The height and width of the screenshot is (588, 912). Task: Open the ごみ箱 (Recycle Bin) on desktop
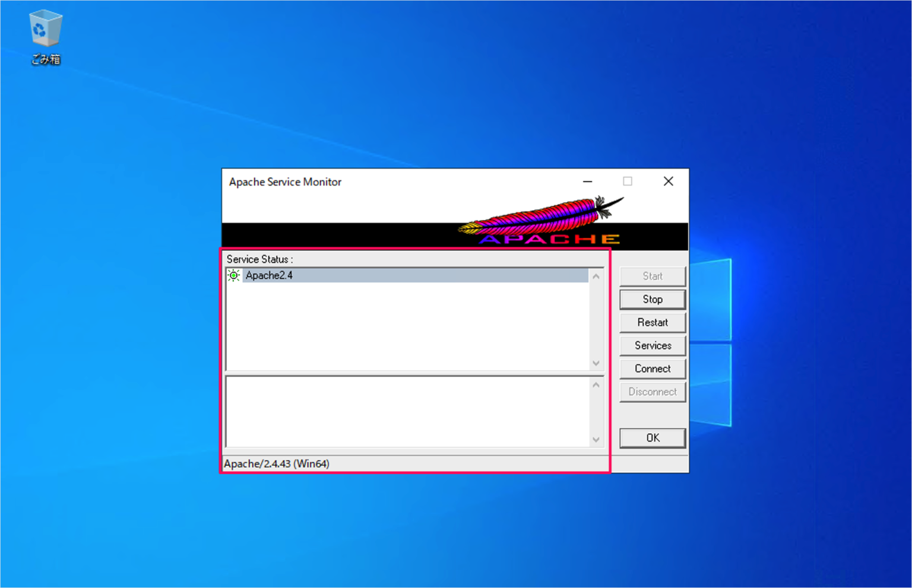coord(45,28)
